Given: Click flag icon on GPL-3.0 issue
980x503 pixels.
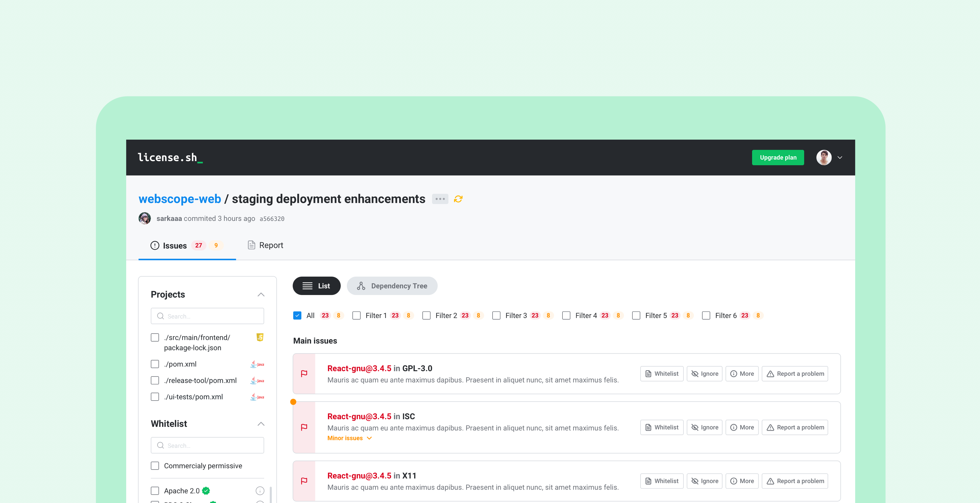Looking at the screenshot, I should 304,374.
